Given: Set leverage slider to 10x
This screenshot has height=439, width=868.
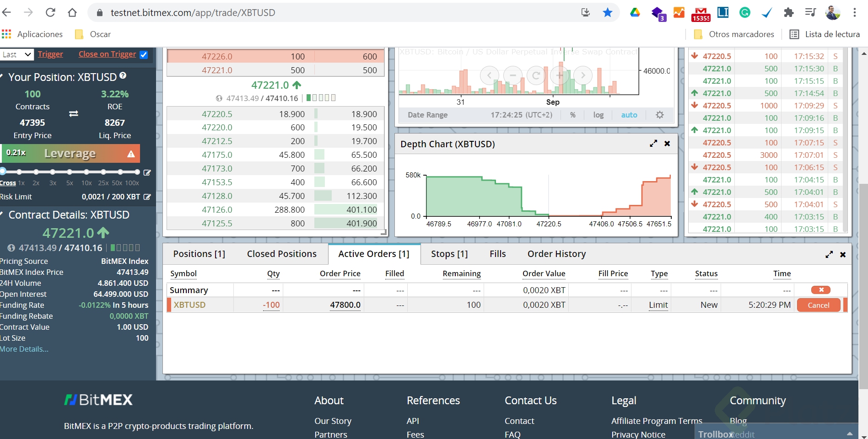Looking at the screenshot, I should coord(86,172).
